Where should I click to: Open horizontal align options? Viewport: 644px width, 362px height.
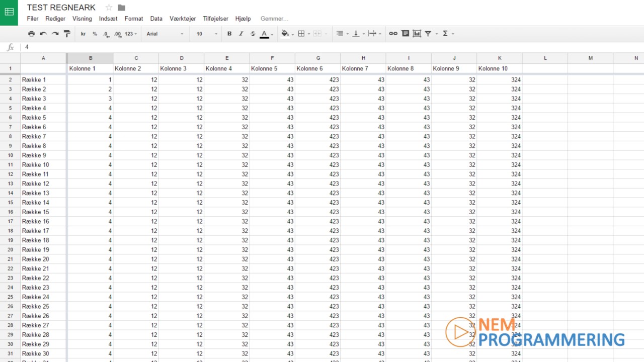point(340,34)
